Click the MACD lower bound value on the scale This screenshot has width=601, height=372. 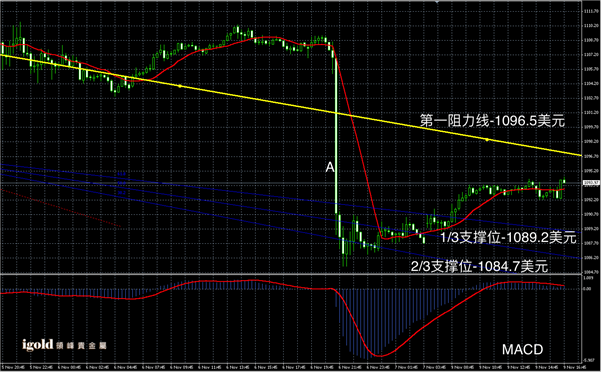point(588,360)
